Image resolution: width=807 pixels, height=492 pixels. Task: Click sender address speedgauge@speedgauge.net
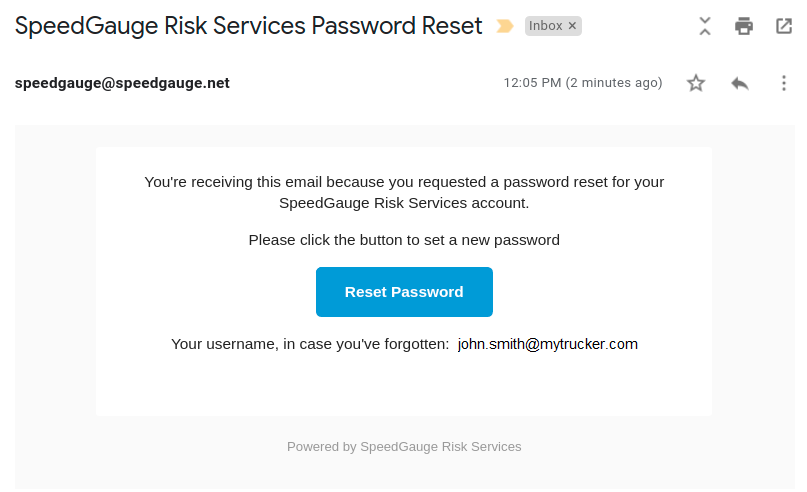click(x=122, y=83)
